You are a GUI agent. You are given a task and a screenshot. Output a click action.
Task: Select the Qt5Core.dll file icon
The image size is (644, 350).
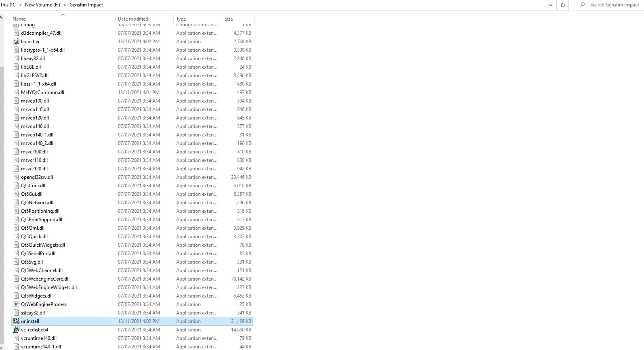16,186
